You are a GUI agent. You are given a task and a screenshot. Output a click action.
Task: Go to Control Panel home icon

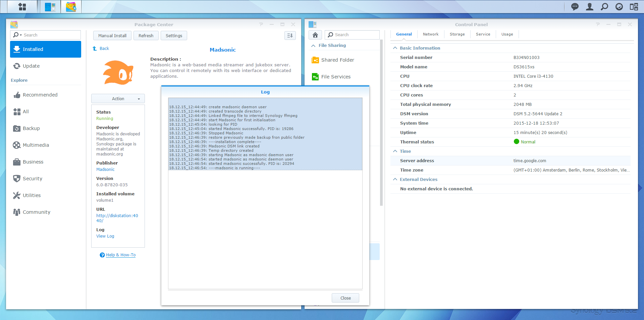point(315,35)
